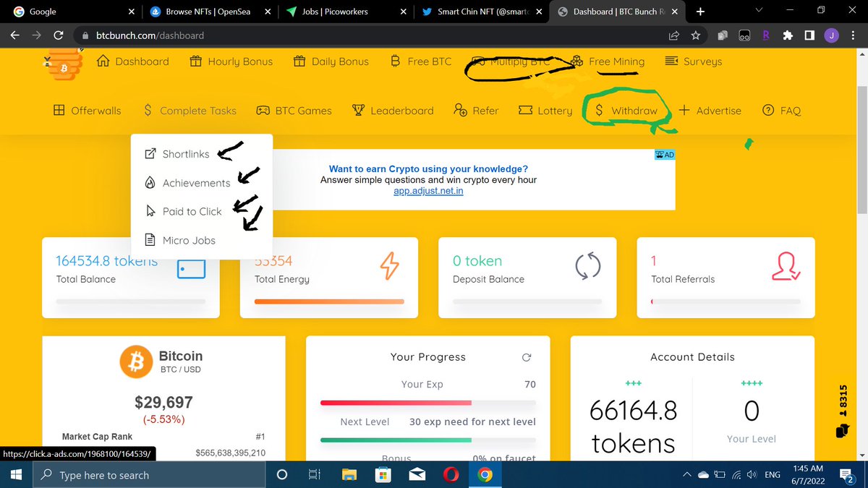Image resolution: width=868 pixels, height=488 pixels.
Task: Select Shortlinks from dropdown
Action: 177,154
